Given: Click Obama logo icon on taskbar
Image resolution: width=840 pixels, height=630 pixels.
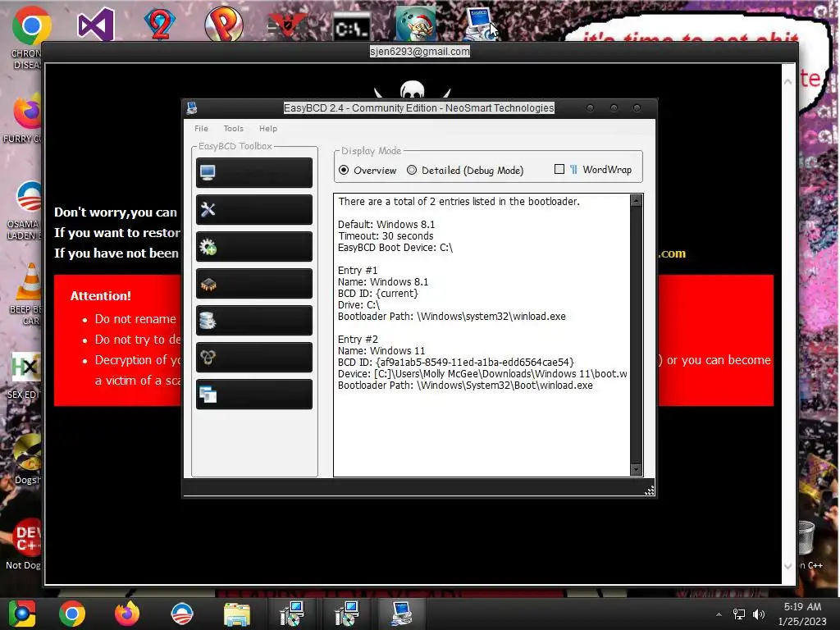Looking at the screenshot, I should pyautogui.click(x=181, y=614).
